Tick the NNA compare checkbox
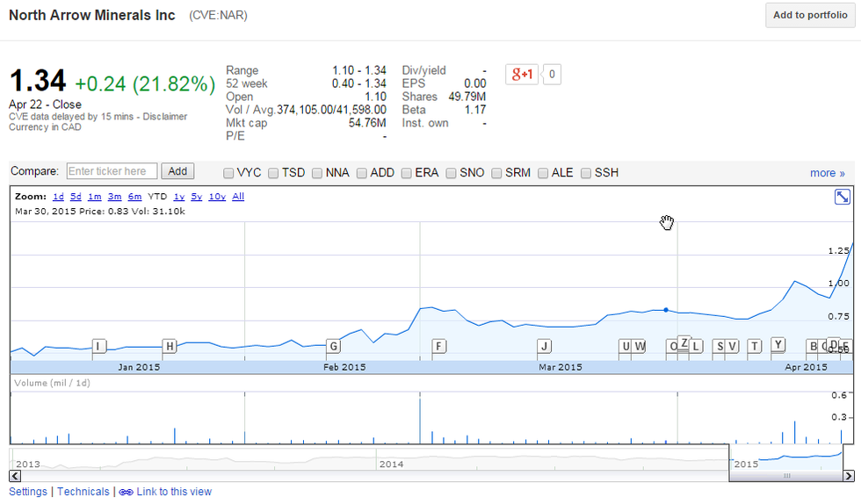The height and width of the screenshot is (504, 861). tap(318, 173)
